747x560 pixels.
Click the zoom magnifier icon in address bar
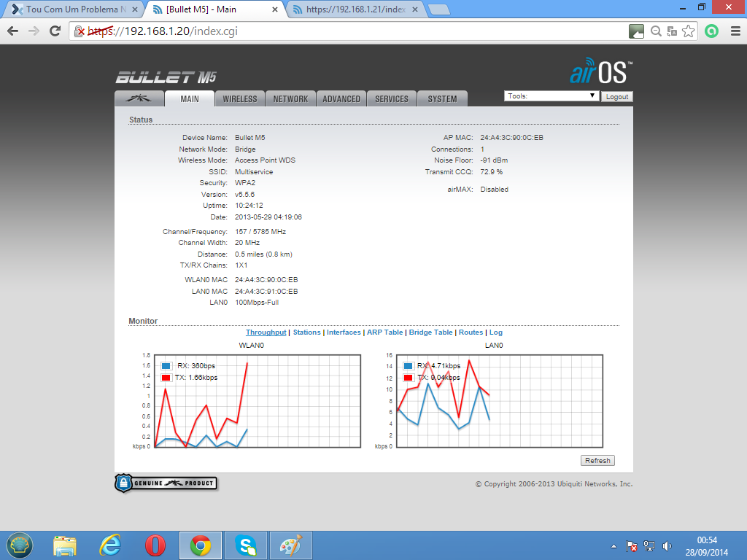[x=656, y=31]
